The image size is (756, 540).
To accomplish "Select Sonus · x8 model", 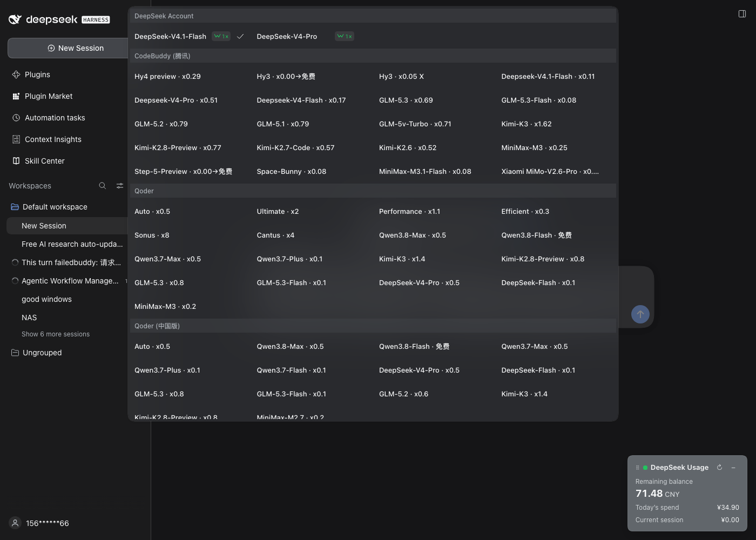I will (x=152, y=235).
